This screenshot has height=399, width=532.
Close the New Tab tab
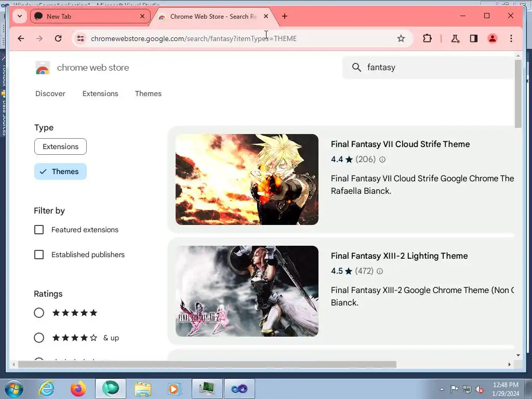point(142,16)
